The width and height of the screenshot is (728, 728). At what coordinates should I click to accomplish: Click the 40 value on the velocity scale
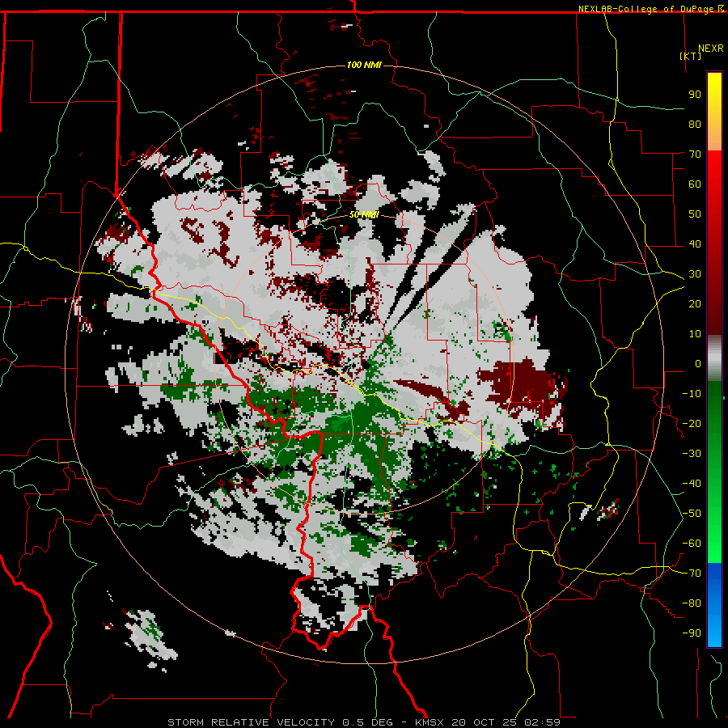pyautogui.click(x=695, y=244)
